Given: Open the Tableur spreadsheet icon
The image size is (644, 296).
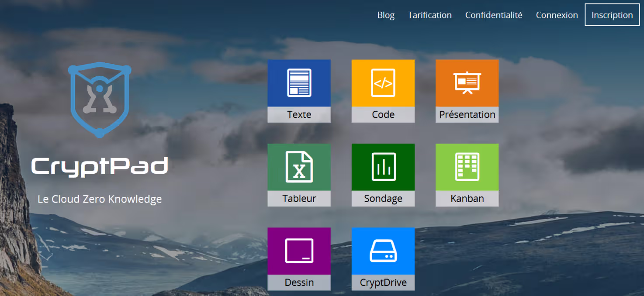Looking at the screenshot, I should (299, 167).
